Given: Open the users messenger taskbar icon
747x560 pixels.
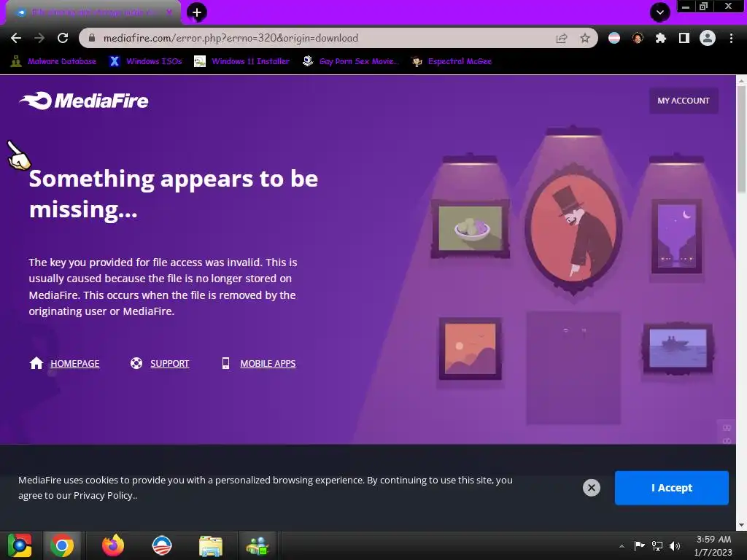Looking at the screenshot, I should click(258, 545).
